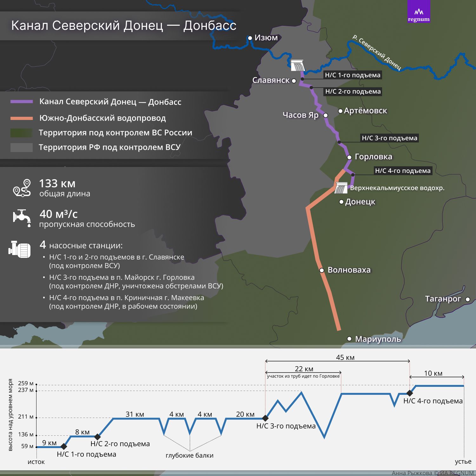This screenshot has width=476, height=476.
Task: Click the Н/С 3-го подъема diamond on profile
Action: point(265,418)
